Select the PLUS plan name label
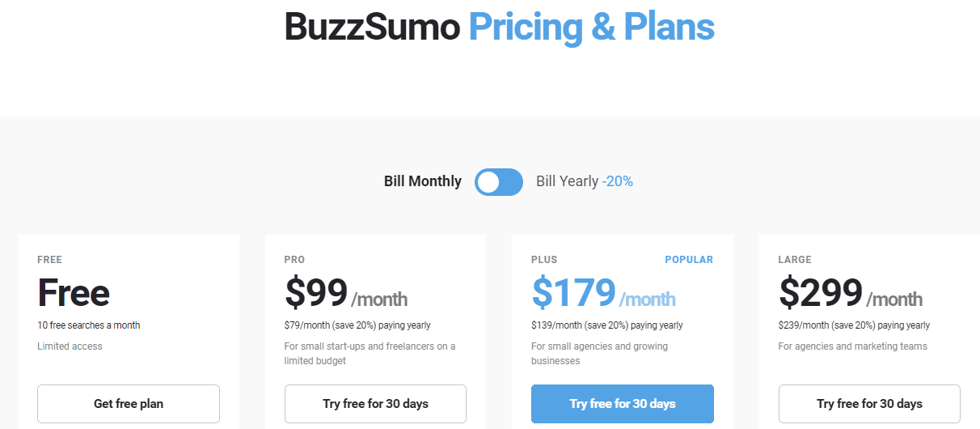980x429 pixels. (x=544, y=260)
